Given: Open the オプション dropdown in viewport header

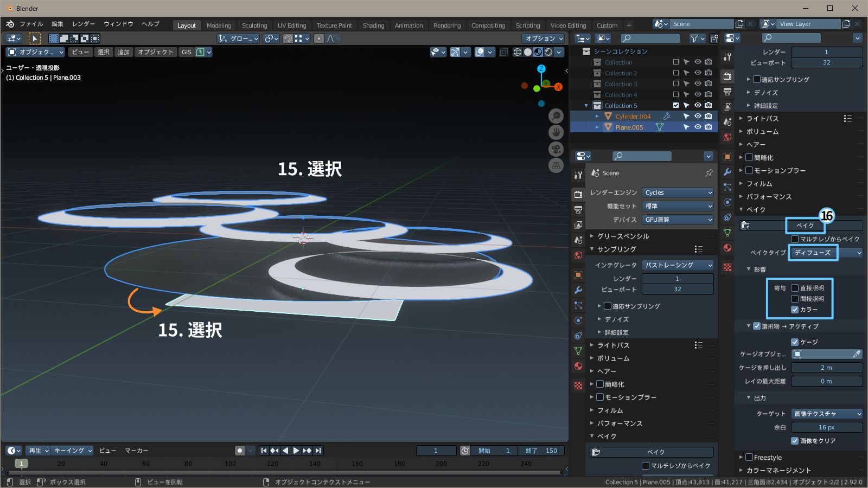Looking at the screenshot, I should (544, 38).
